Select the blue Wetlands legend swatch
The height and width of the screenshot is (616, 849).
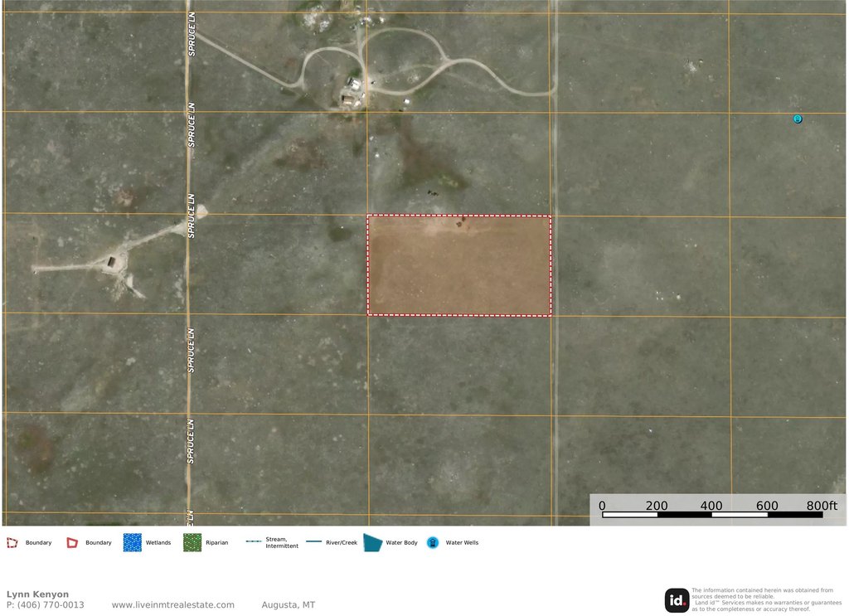coord(132,542)
